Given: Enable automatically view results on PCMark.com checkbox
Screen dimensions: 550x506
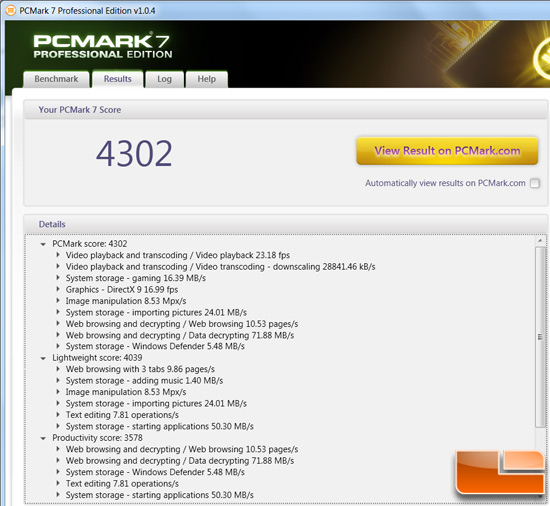Looking at the screenshot, I should tap(535, 183).
